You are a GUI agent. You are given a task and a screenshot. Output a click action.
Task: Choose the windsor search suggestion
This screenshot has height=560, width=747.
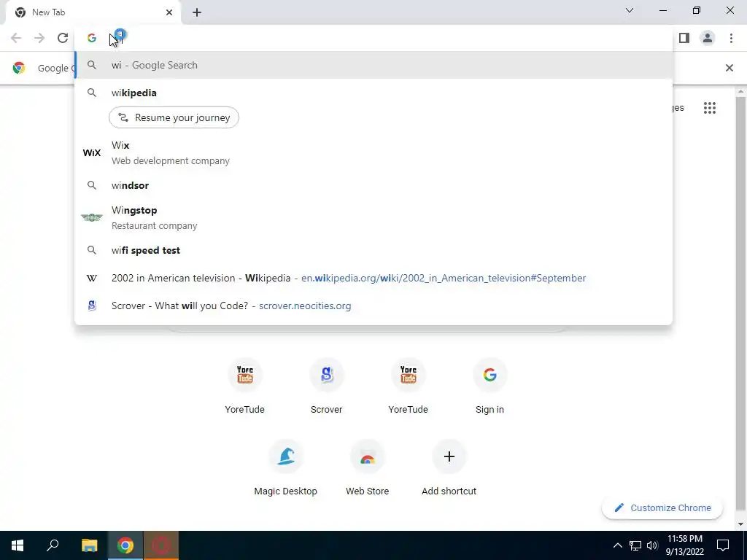click(x=373, y=185)
